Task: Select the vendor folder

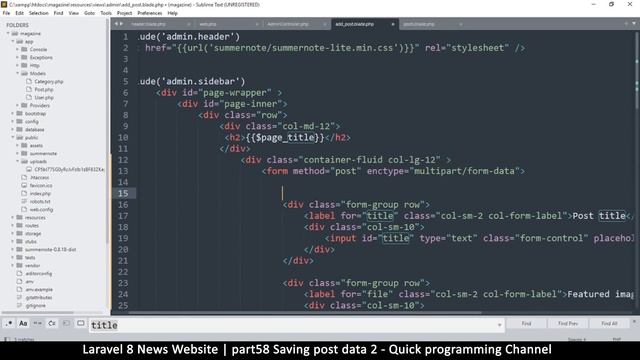Action: pos(32,265)
